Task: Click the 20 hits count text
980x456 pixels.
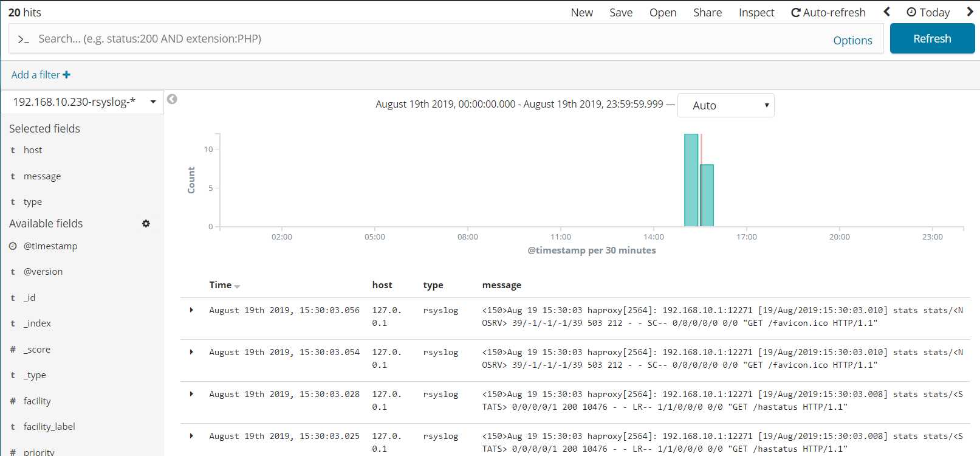Action: coord(25,12)
